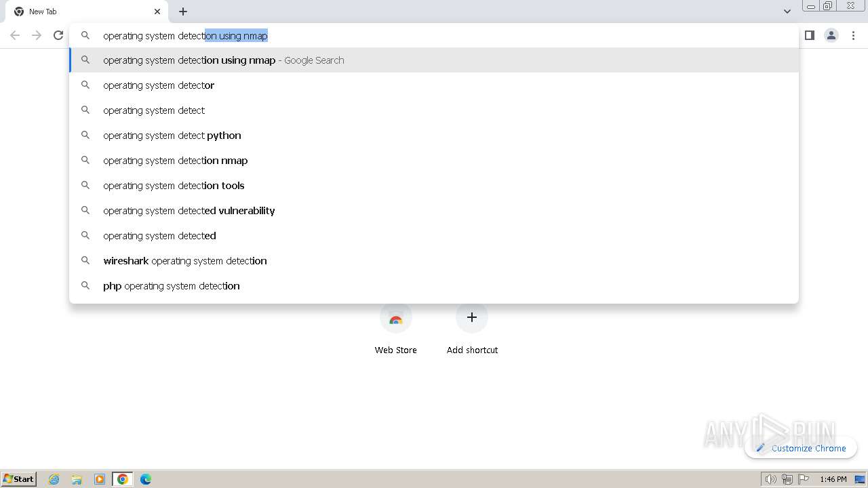
Task: Click 'Add shortcut' label text
Action: [x=472, y=350]
